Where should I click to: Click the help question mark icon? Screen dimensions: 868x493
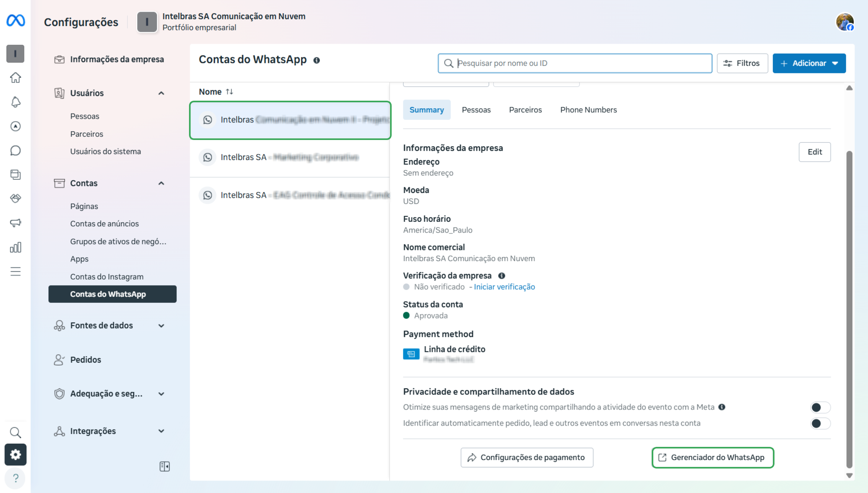(x=15, y=478)
